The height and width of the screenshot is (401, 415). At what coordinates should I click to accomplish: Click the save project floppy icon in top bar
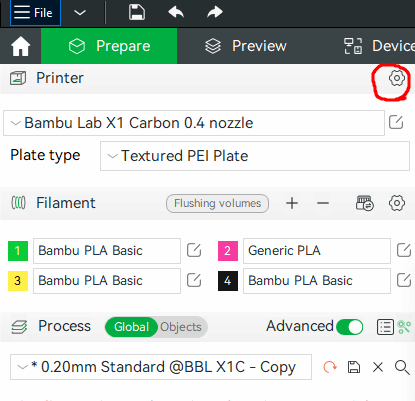pyautogui.click(x=137, y=13)
